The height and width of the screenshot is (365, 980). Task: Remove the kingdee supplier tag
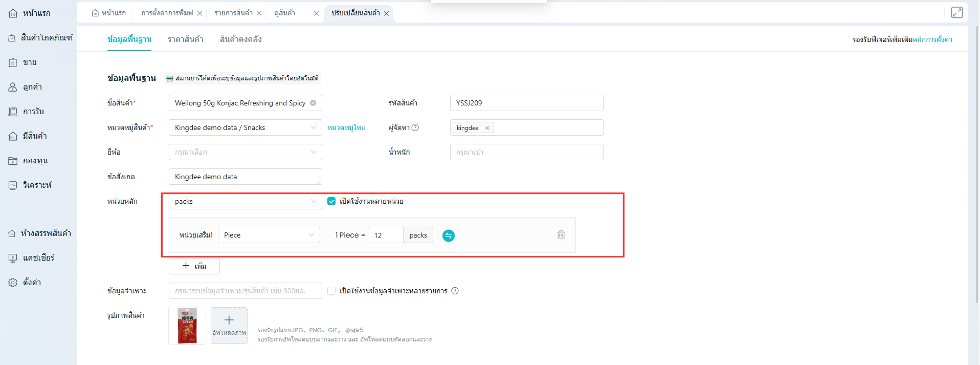(487, 128)
